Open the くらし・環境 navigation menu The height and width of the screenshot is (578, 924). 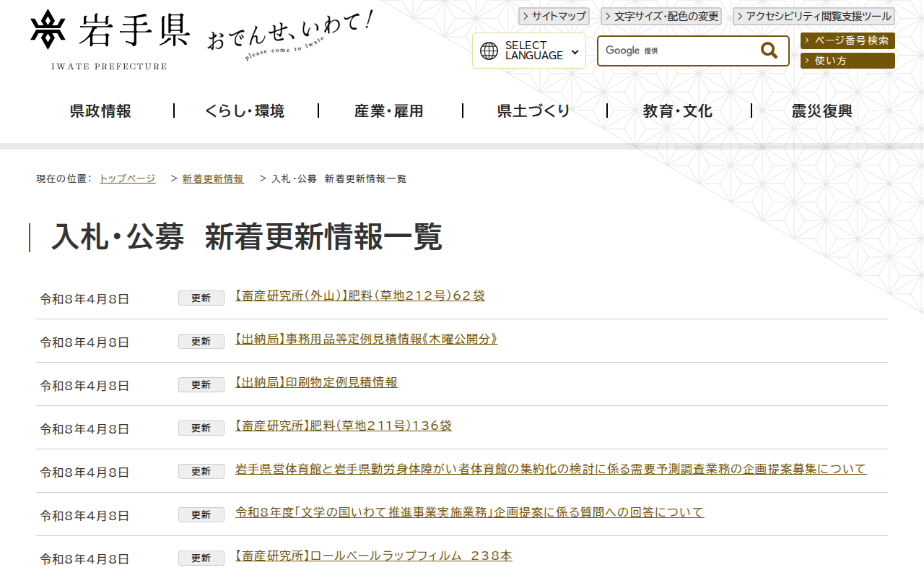point(245,111)
